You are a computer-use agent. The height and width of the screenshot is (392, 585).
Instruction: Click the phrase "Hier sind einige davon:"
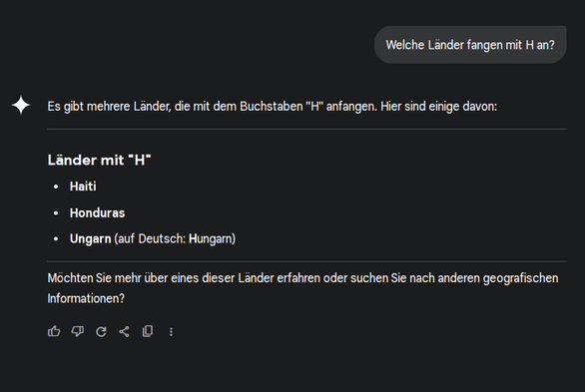point(439,107)
